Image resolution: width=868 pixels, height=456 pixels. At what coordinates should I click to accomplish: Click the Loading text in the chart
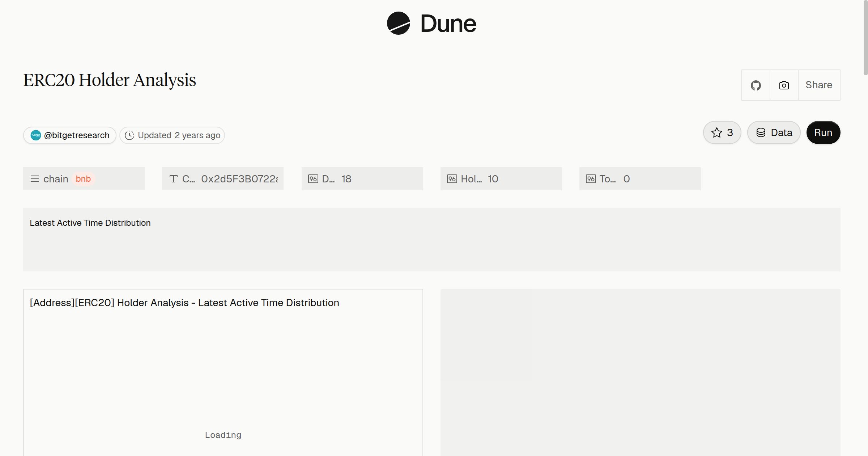[x=223, y=435]
